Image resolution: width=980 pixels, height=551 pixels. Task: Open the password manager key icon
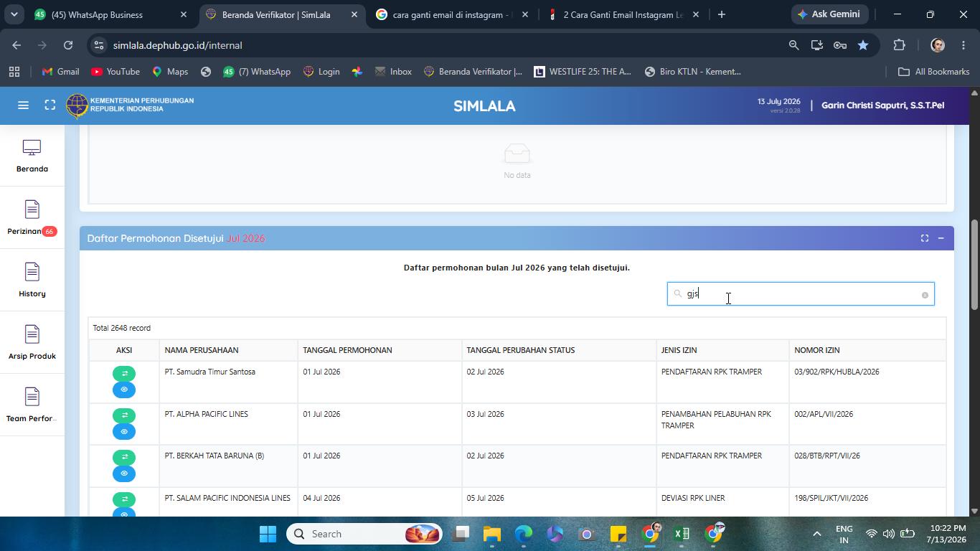pyautogui.click(x=839, y=45)
